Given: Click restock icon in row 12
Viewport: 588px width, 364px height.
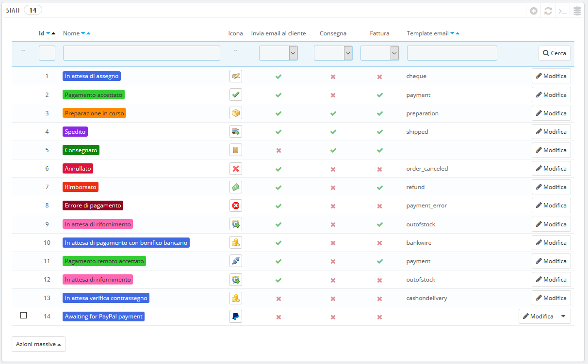Looking at the screenshot, I should tap(236, 279).
